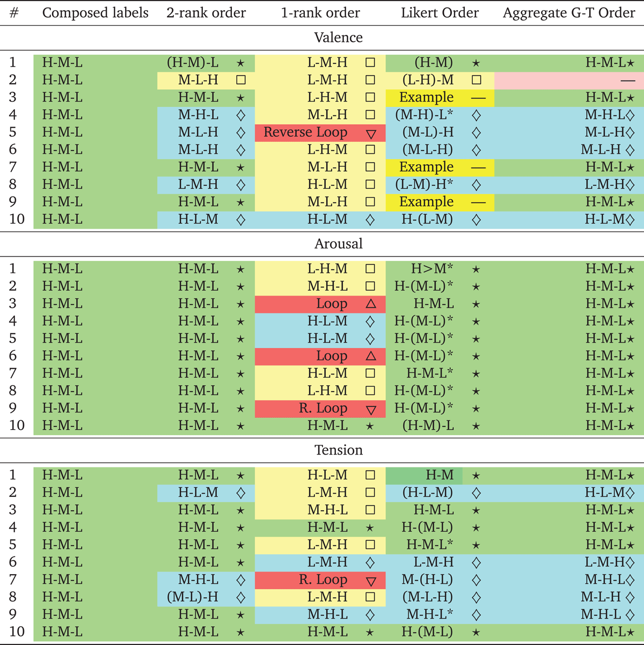Screen dimensions: 644x645
Task: Click the diamond next to "M-(H-L)" in Tension
Action: 476,580
